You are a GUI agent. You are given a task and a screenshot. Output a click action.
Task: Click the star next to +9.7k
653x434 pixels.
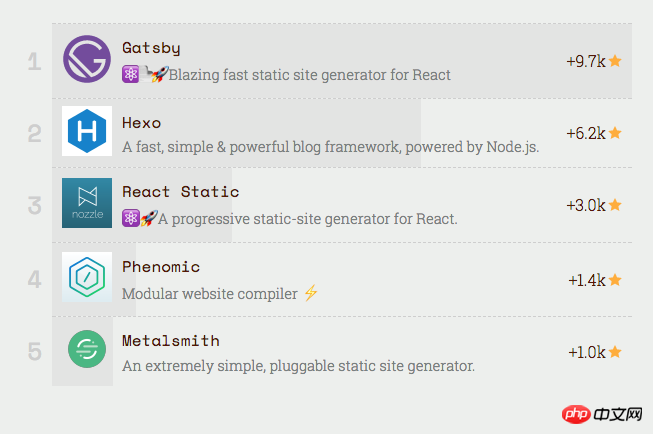615,61
